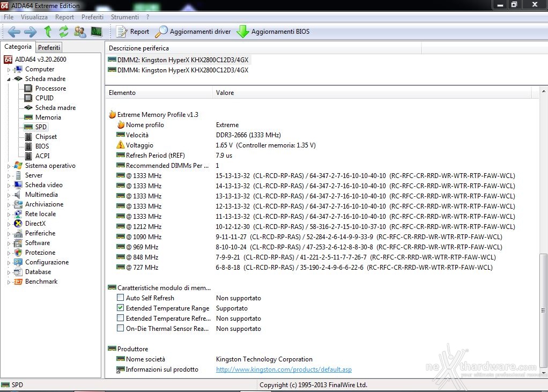Image resolution: width=548 pixels, height=392 pixels.
Task: Click the Benchmark tree icon
Action: tap(18, 282)
